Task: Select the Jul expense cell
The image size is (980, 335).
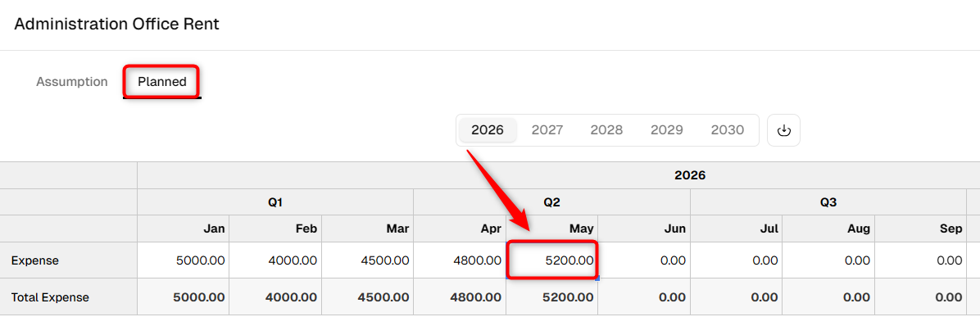Action: pyautogui.click(x=737, y=260)
